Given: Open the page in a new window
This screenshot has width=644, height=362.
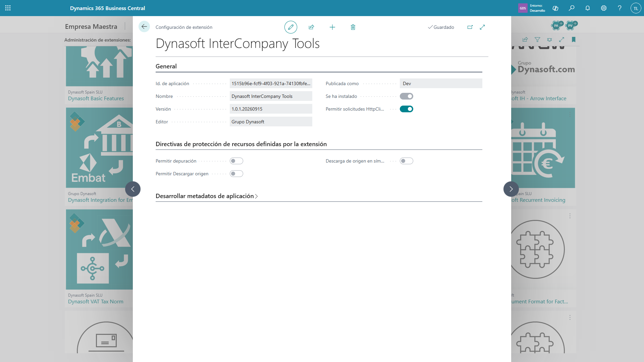Looking at the screenshot, I should (470, 27).
